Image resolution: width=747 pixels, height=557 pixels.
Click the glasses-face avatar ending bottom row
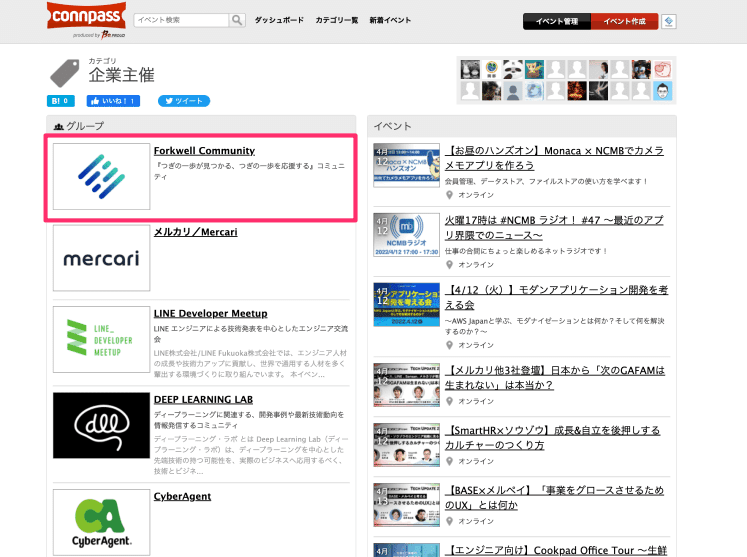click(663, 91)
